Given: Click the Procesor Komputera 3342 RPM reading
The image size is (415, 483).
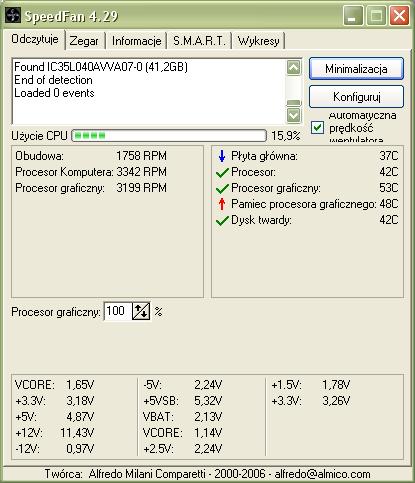Looking at the screenshot, I should coord(91,172).
